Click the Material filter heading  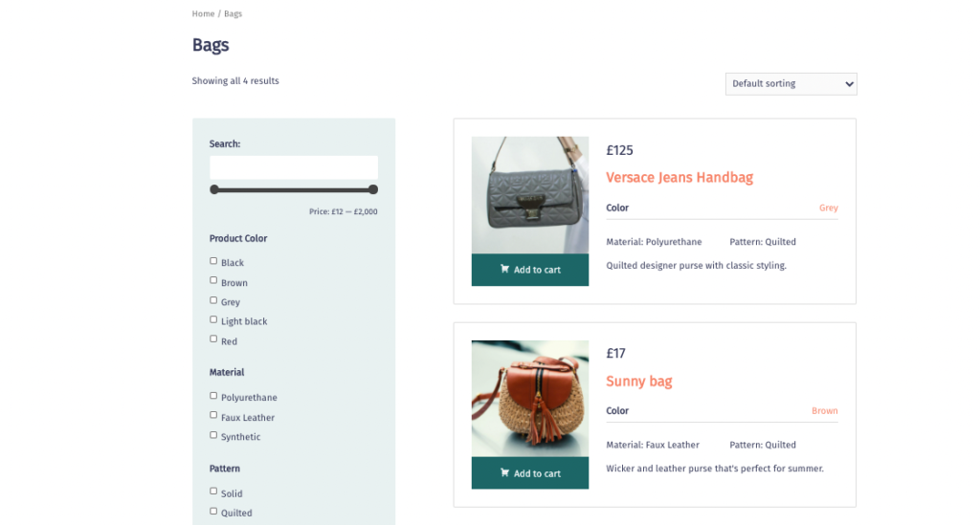(x=227, y=372)
